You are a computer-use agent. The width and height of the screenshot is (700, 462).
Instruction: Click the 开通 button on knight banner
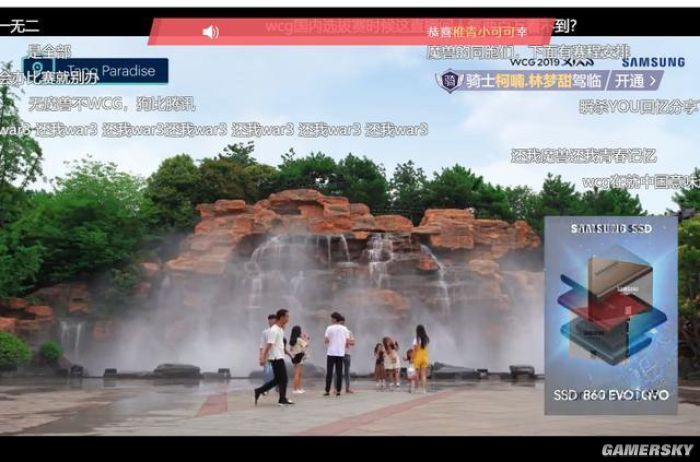pyautogui.click(x=636, y=81)
